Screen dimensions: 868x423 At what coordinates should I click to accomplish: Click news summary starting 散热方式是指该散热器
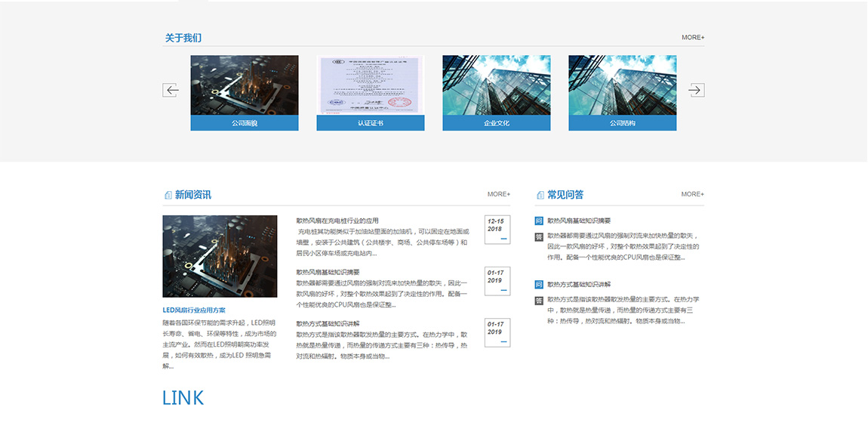[382, 345]
